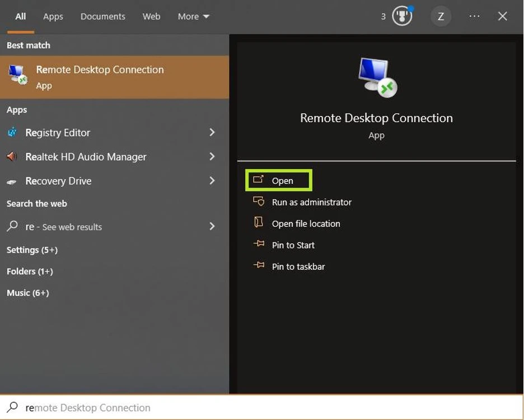Screen dimensions: 524x420
Task: Expand the Music (6+) results group
Action: point(28,293)
